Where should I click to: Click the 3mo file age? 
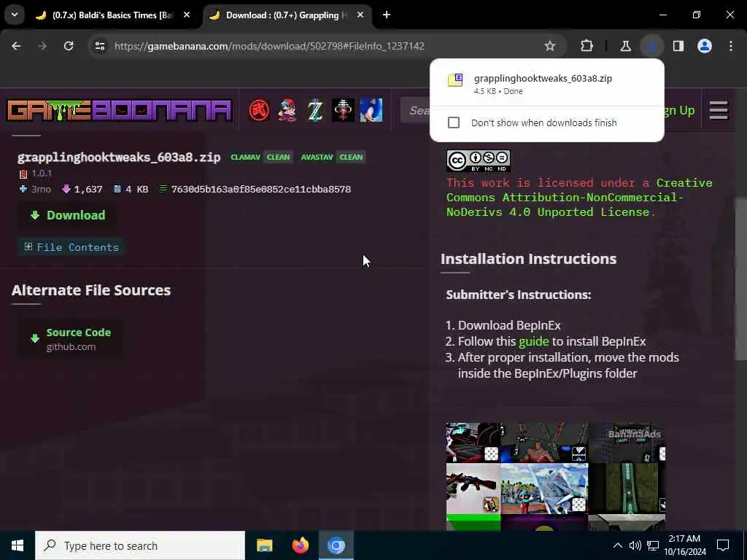point(41,190)
